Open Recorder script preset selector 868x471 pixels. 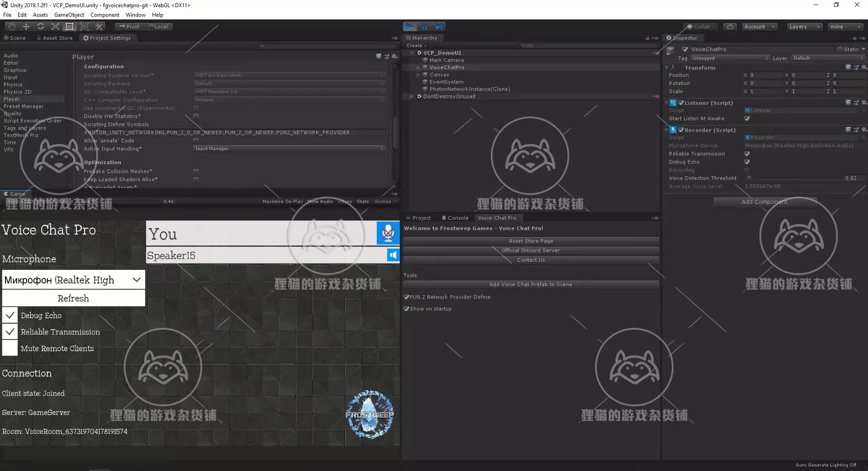pyautogui.click(x=856, y=130)
